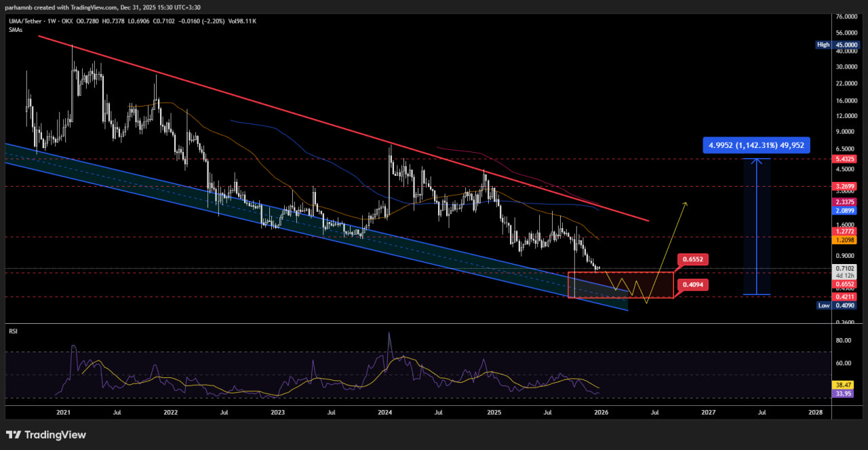Select the 0.4094 red callout on the chart
The height and width of the screenshot is (450, 868).
[x=693, y=285]
